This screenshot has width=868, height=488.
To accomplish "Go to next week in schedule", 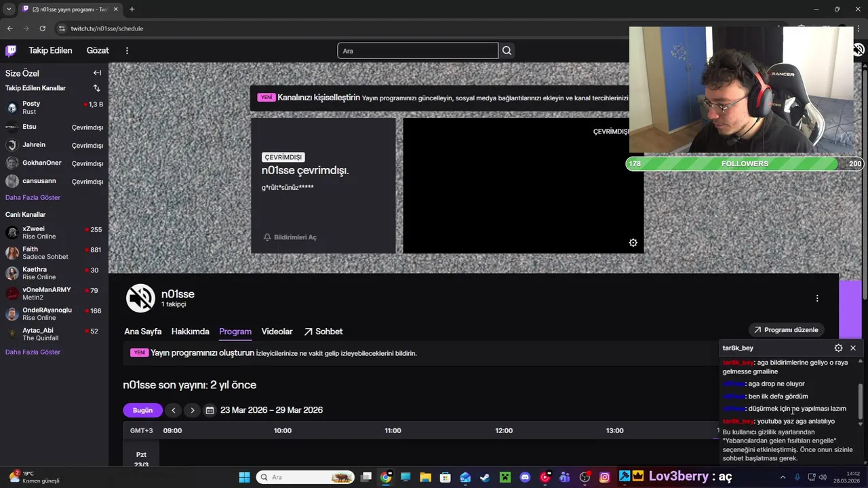I will [193, 410].
